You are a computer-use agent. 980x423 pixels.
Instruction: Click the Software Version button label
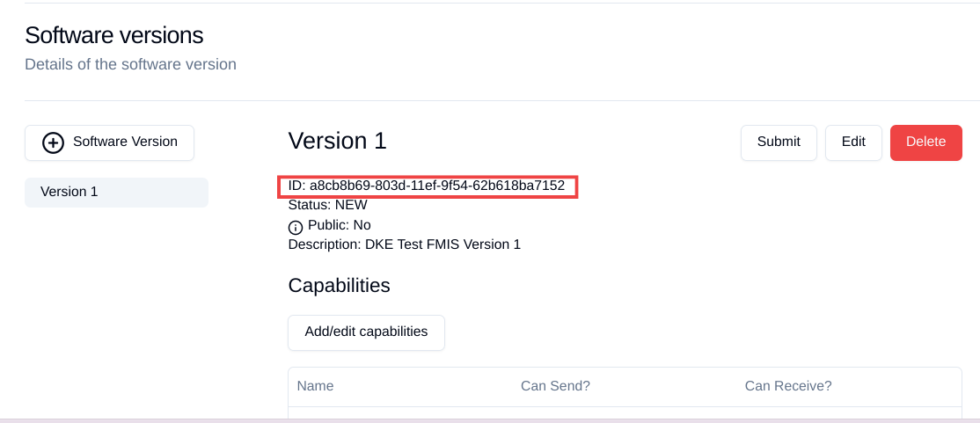point(125,142)
